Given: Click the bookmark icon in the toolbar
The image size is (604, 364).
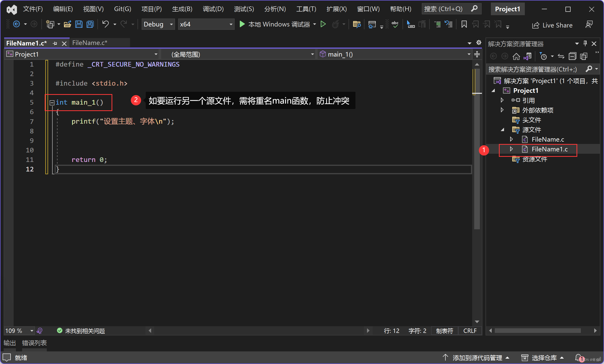Looking at the screenshot, I should [x=464, y=24].
